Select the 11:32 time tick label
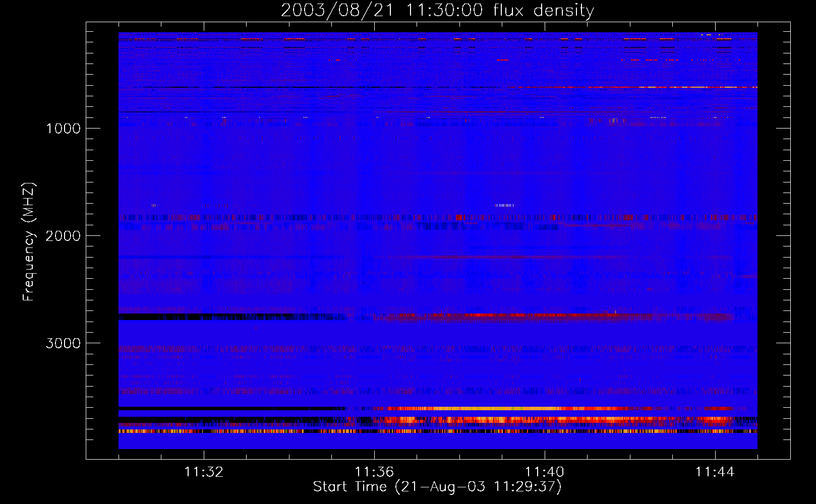 [x=204, y=472]
